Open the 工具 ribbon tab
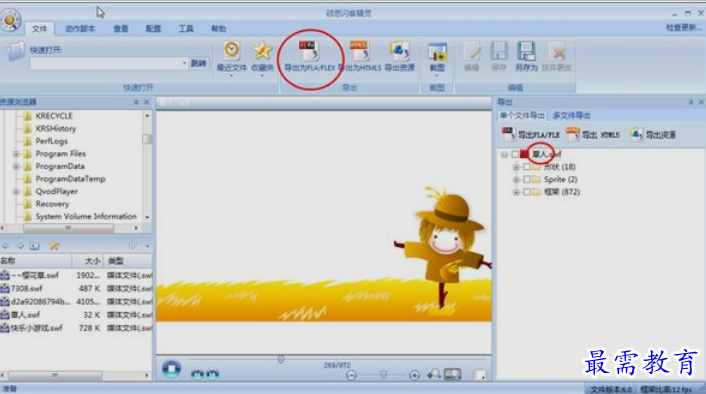This screenshot has width=706, height=394. click(186, 29)
